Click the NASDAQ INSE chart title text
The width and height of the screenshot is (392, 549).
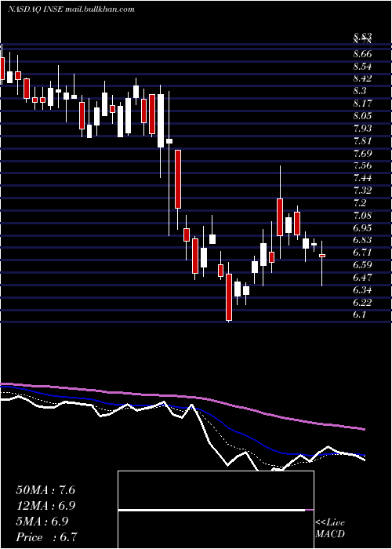pos(71,9)
